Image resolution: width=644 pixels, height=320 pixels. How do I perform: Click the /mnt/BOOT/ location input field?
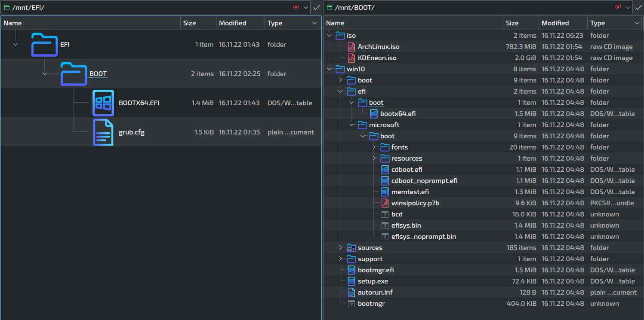(x=478, y=7)
